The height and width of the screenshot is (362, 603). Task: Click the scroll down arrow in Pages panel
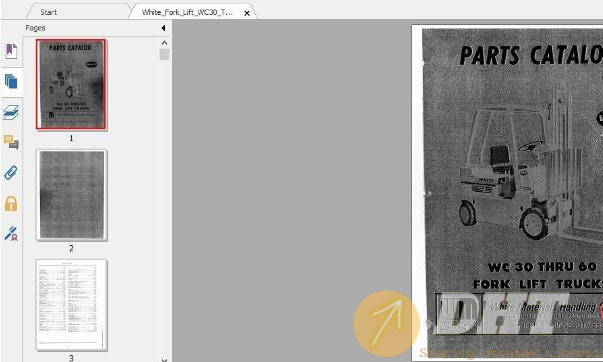(164, 359)
